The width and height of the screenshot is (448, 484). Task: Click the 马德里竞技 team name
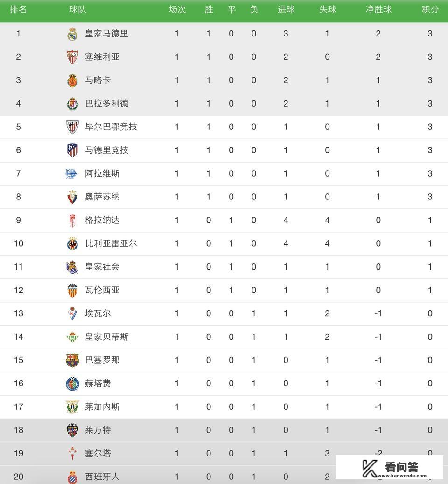click(106, 150)
